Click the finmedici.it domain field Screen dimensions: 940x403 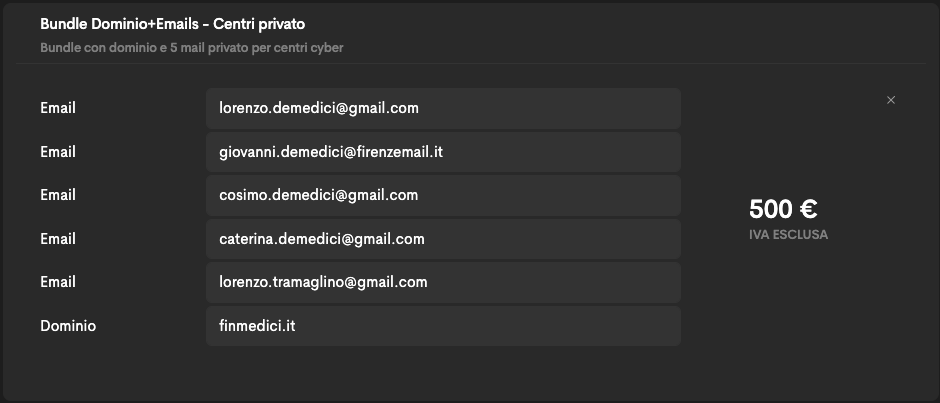point(443,326)
